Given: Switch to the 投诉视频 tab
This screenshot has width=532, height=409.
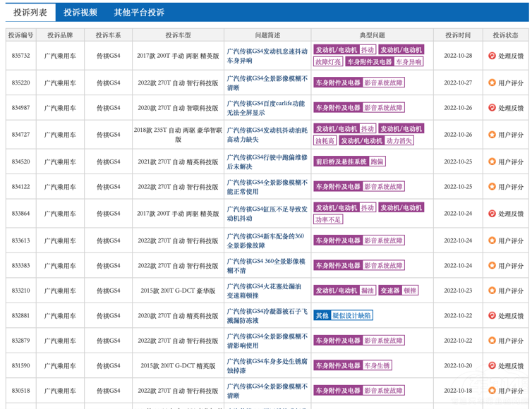Looking at the screenshot, I should [80, 13].
